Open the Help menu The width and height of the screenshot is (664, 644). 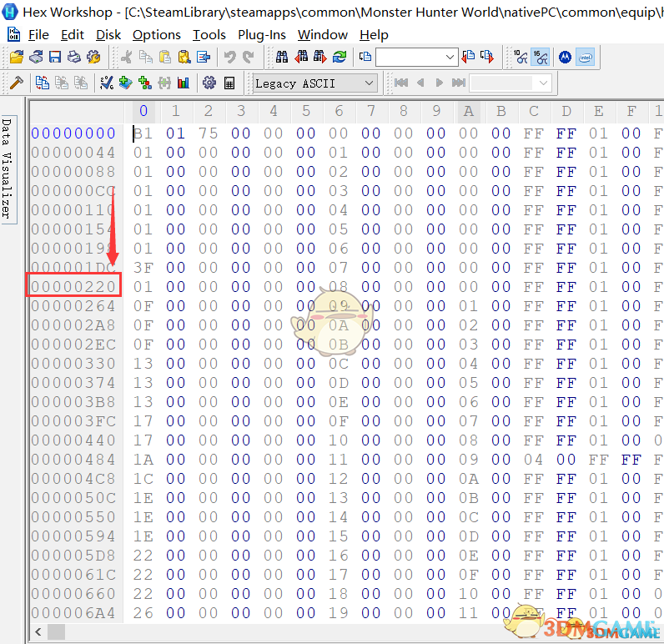pos(374,35)
